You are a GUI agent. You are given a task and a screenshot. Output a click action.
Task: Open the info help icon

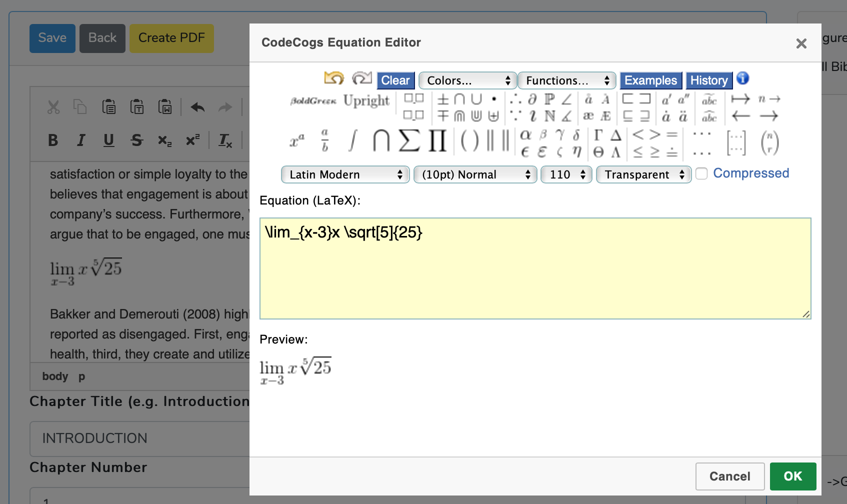[742, 78]
